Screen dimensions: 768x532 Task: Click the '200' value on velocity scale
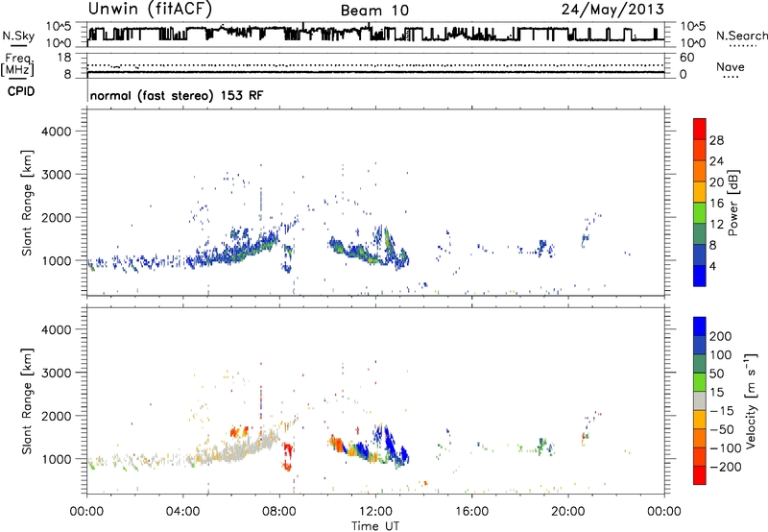click(x=721, y=336)
